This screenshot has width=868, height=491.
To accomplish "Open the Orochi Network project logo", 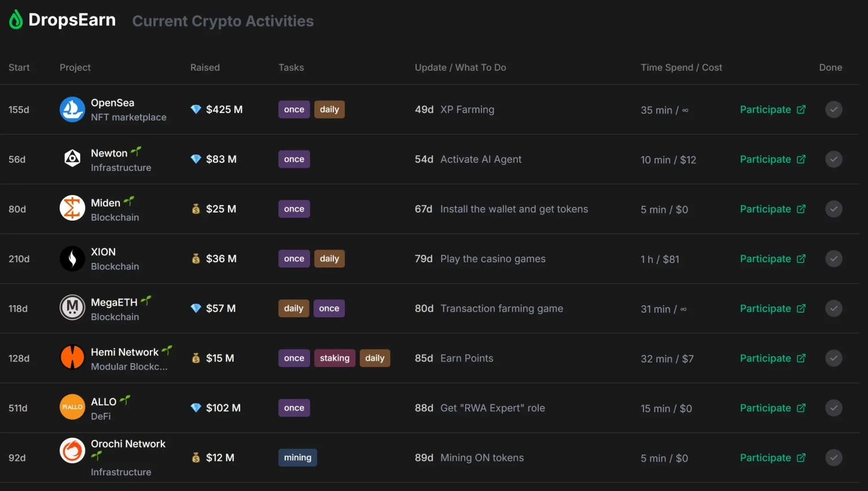I will pos(72,452).
